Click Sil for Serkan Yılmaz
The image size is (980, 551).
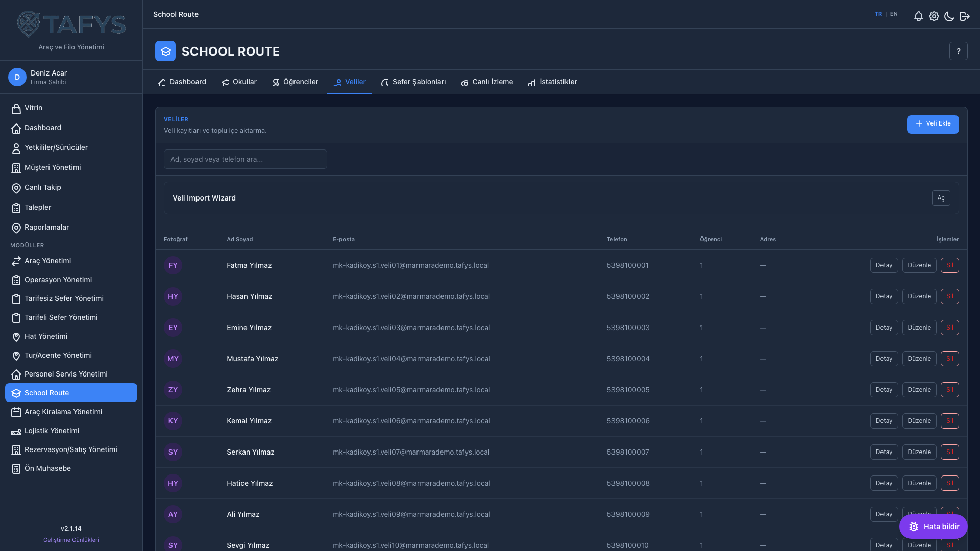pos(949,452)
